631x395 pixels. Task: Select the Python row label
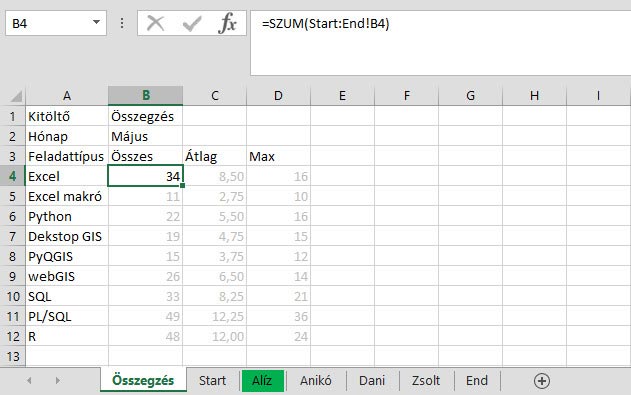(x=67, y=216)
